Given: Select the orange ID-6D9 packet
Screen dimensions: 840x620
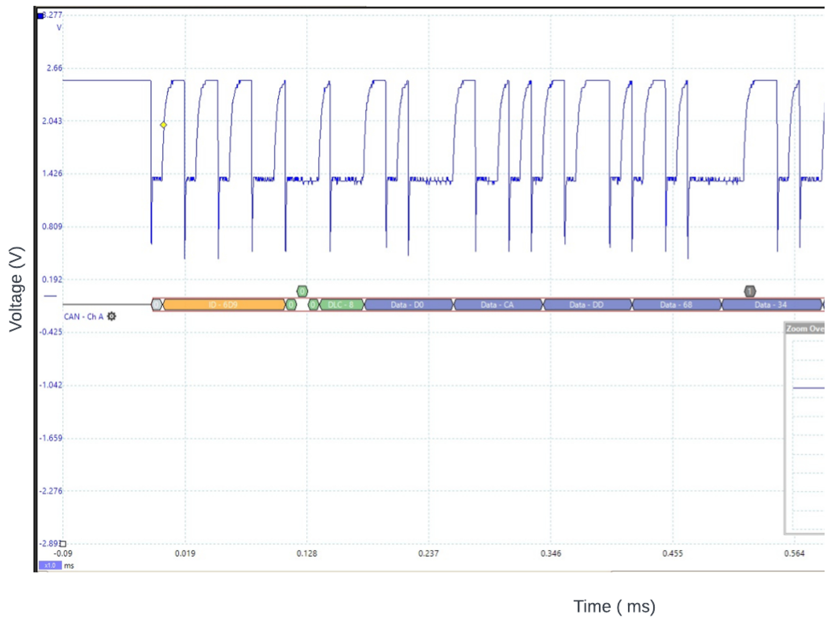Looking at the screenshot, I should point(224,304).
